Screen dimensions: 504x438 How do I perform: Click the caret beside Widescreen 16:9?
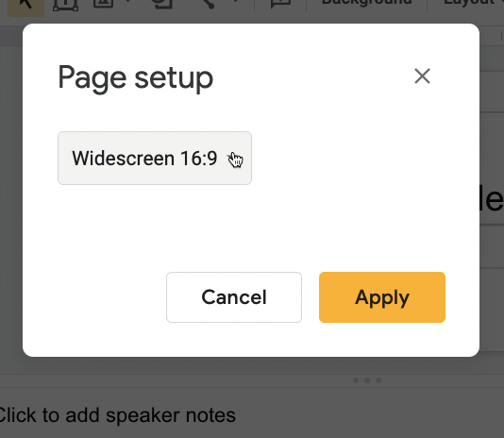click(x=230, y=158)
